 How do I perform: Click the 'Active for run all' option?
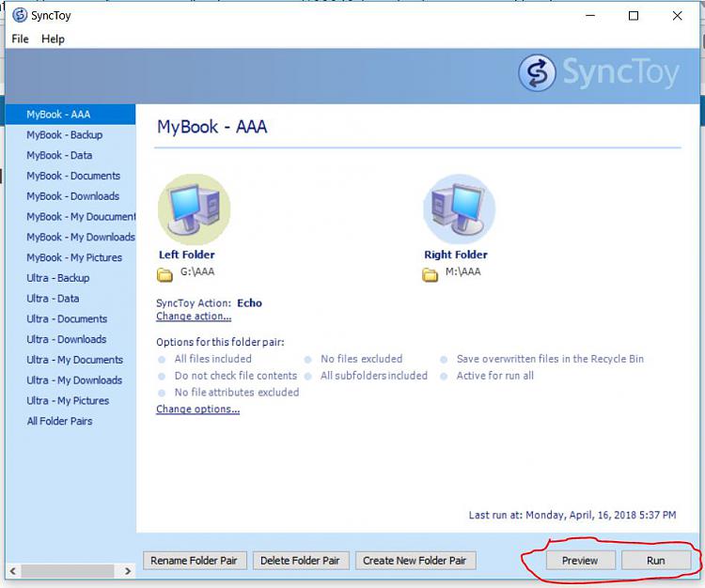[495, 376]
